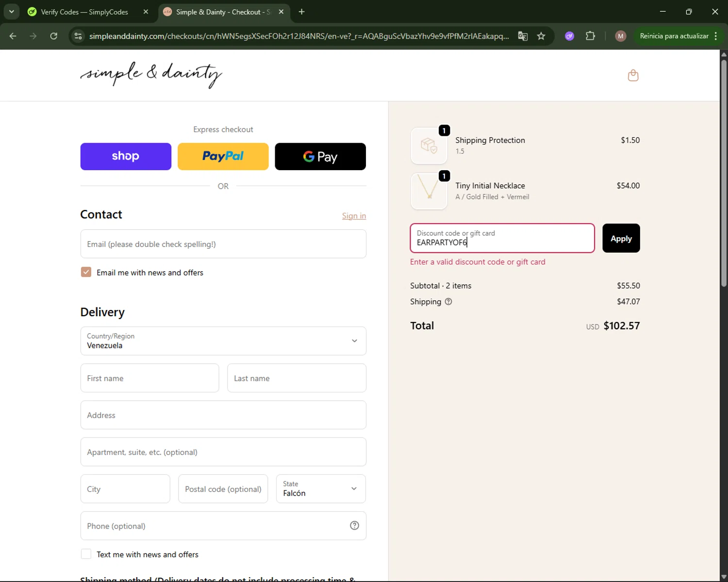Open the tab search dropdown arrow
This screenshot has width=728, height=582.
(x=12, y=12)
